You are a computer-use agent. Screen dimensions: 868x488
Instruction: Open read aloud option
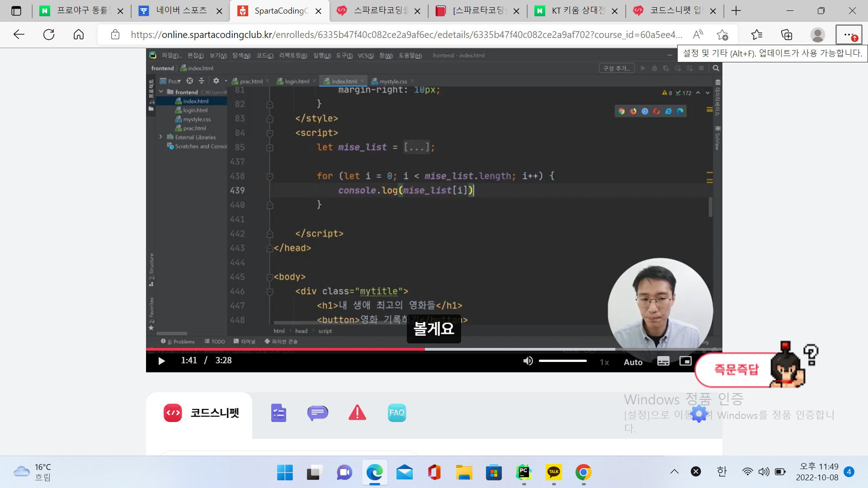coord(698,34)
